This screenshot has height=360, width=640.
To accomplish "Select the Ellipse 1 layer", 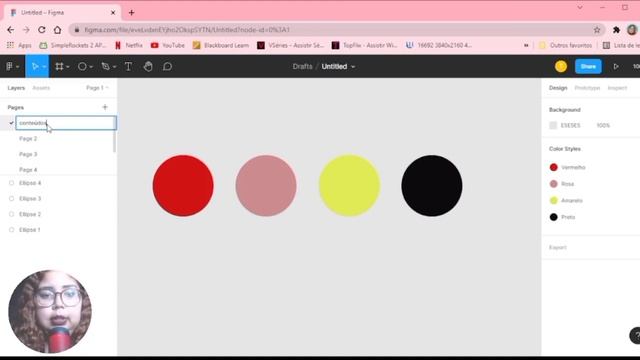I will [x=29, y=230].
